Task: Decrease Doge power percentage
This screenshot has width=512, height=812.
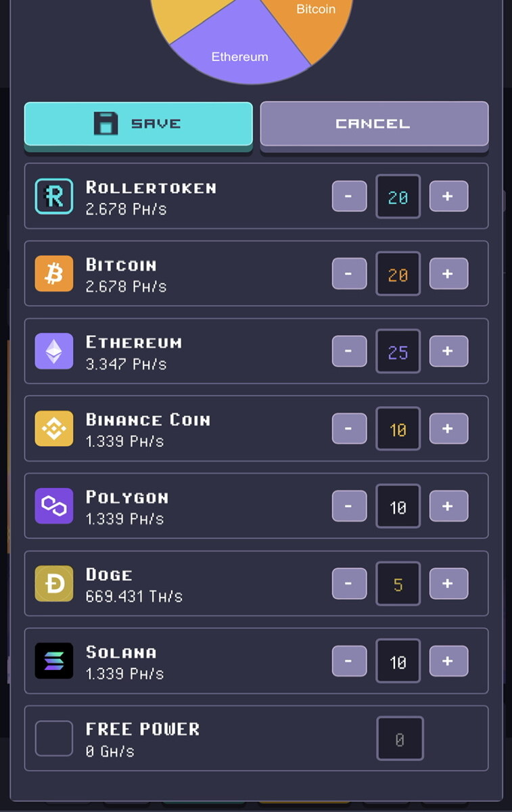Action: [349, 583]
